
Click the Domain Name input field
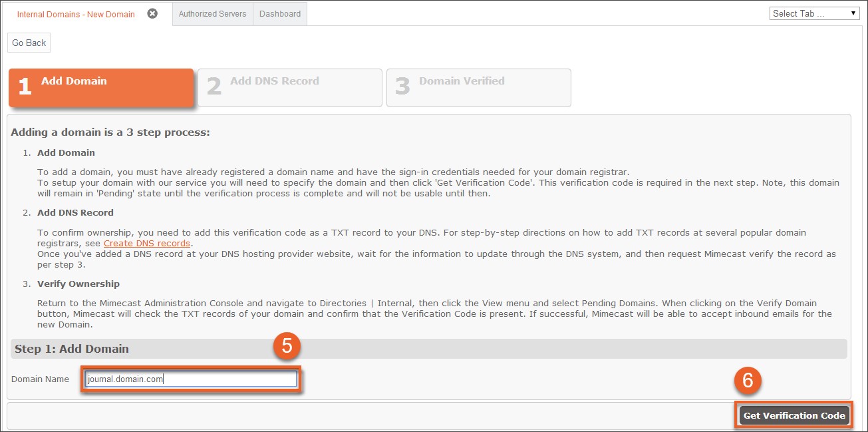tap(190, 379)
